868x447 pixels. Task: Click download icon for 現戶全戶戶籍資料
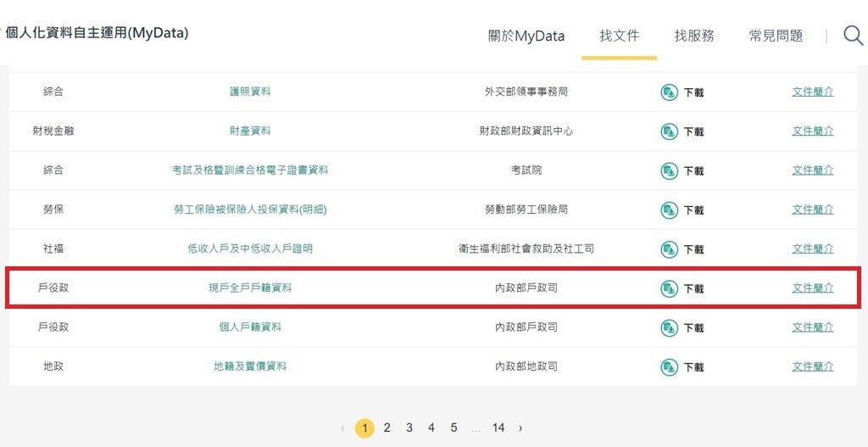tap(669, 288)
